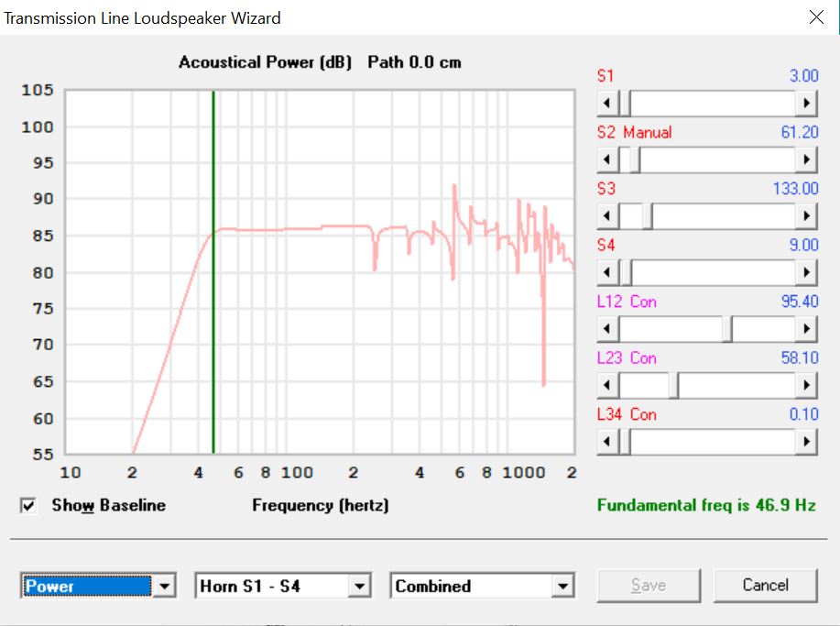Click the L23 Con label

point(627,357)
